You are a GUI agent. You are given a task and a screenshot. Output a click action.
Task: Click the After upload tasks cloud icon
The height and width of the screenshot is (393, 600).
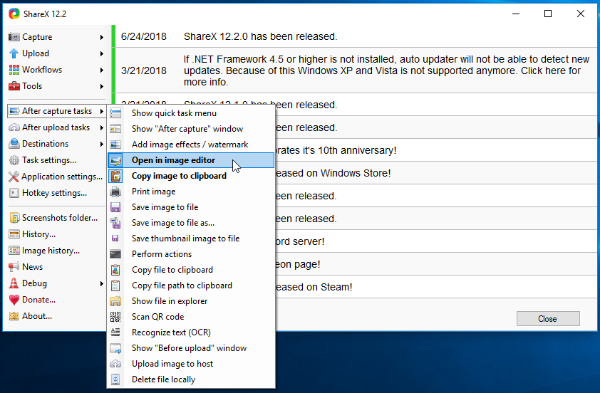pos(14,127)
